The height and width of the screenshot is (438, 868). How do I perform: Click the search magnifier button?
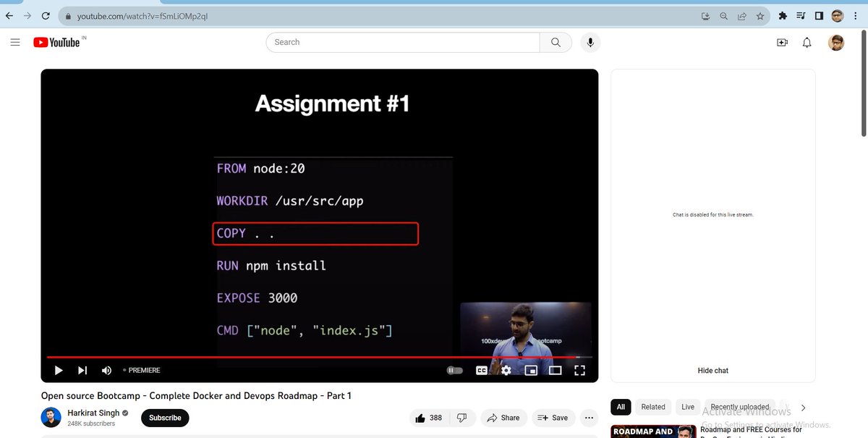pos(556,42)
